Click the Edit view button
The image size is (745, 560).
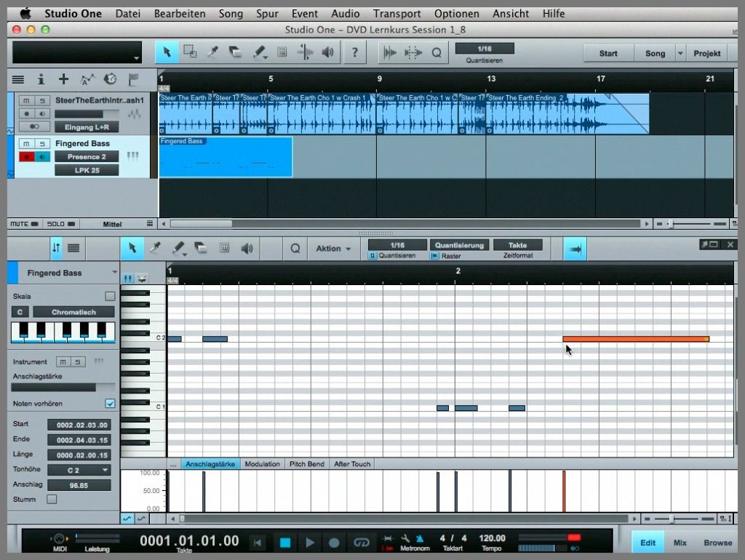pyautogui.click(x=648, y=543)
